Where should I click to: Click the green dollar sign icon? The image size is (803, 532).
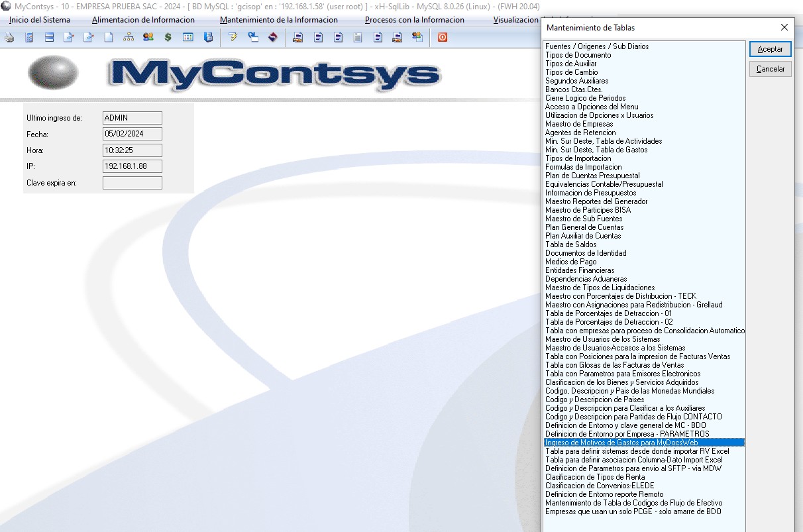point(168,38)
